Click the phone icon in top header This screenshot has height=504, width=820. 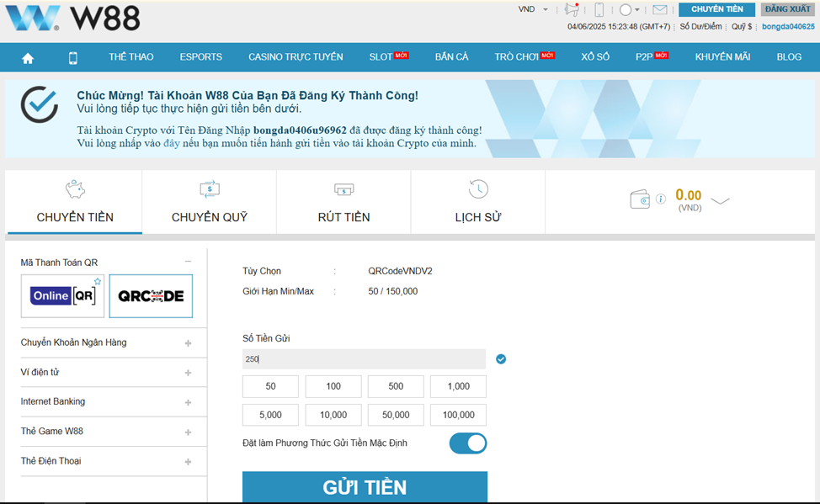[599, 9]
